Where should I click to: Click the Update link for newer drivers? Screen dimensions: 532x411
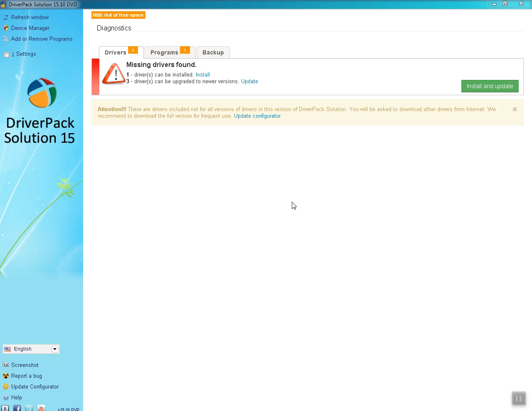pos(249,82)
